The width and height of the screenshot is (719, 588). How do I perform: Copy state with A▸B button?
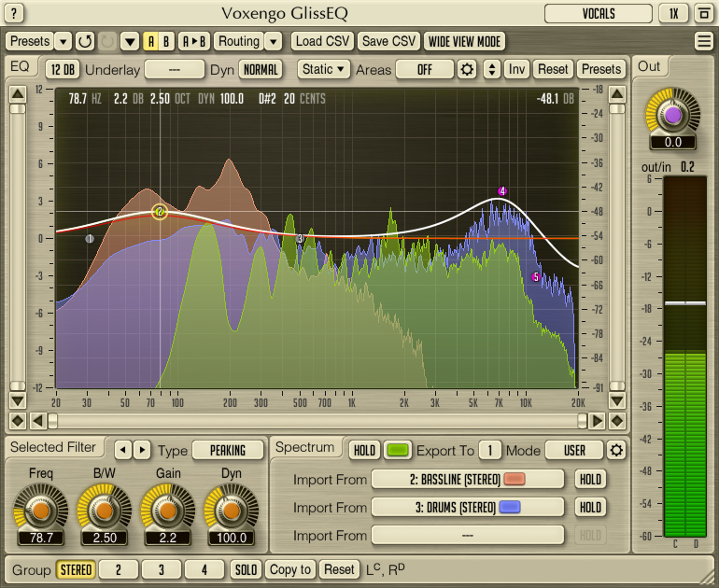tap(194, 42)
